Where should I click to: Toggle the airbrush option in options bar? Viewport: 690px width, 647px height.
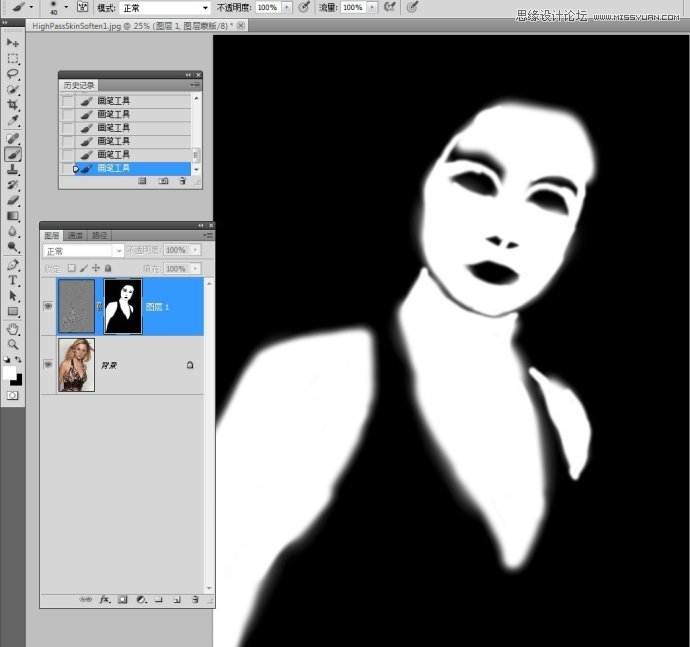[389, 7]
